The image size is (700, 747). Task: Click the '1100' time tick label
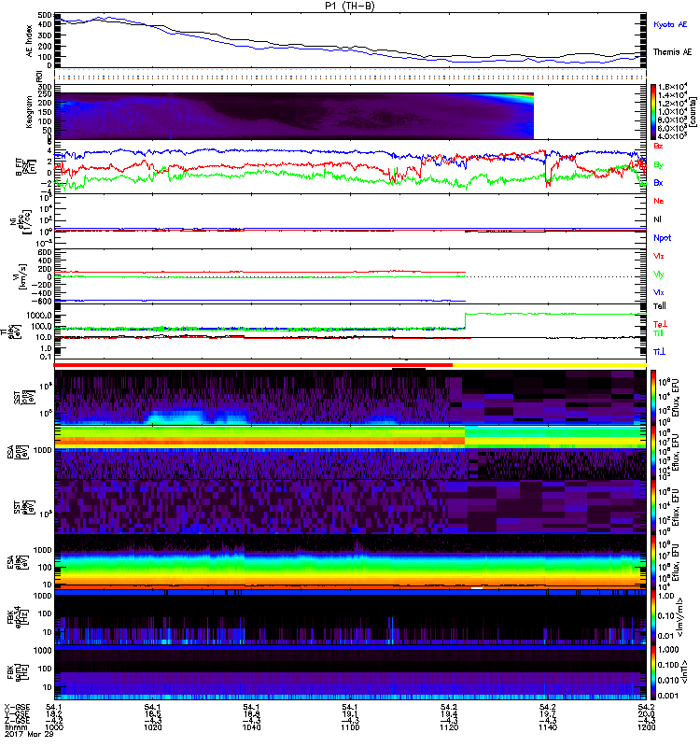[x=350, y=727]
